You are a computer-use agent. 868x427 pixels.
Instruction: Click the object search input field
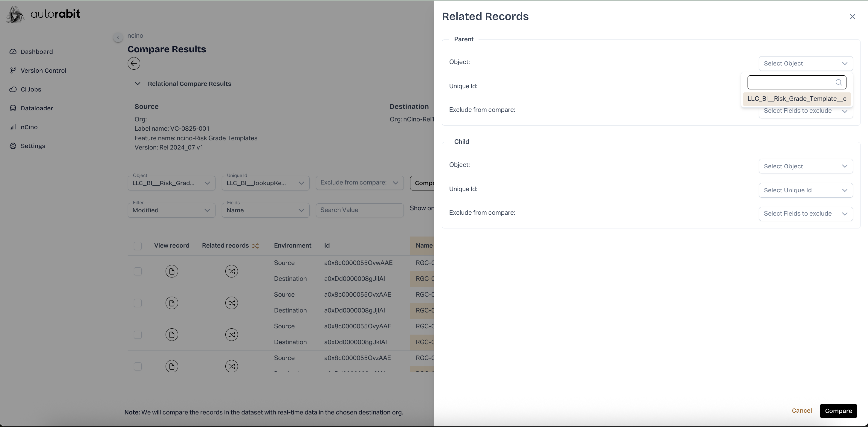click(x=791, y=83)
